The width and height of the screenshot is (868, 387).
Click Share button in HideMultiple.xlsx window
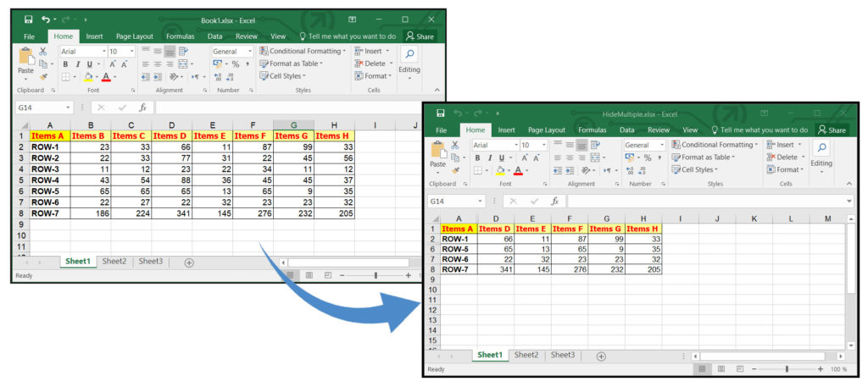(832, 130)
